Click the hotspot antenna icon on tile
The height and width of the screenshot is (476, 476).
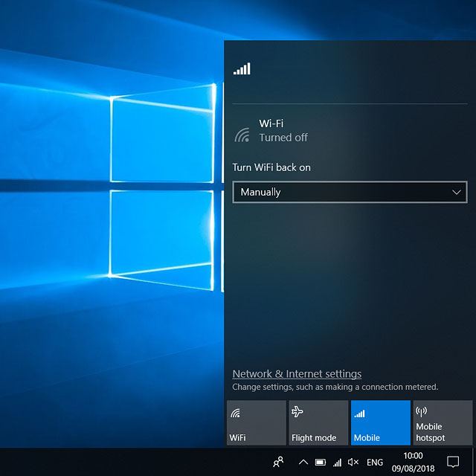point(422,411)
